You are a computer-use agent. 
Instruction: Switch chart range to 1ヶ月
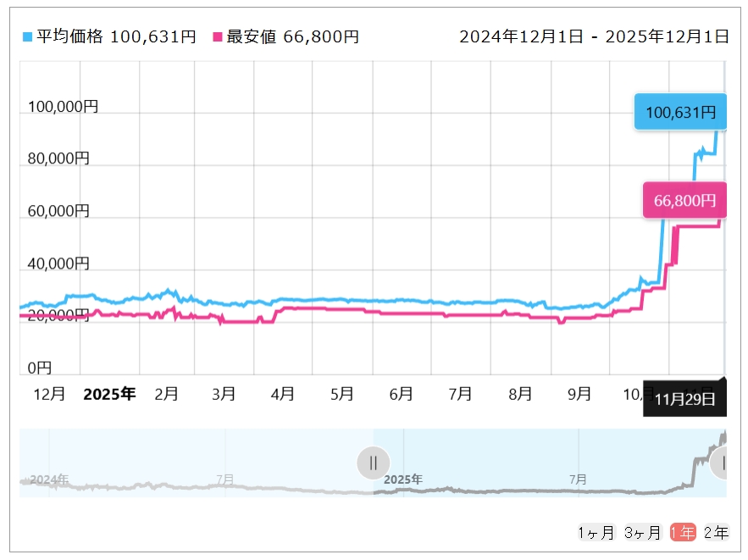pos(596,533)
